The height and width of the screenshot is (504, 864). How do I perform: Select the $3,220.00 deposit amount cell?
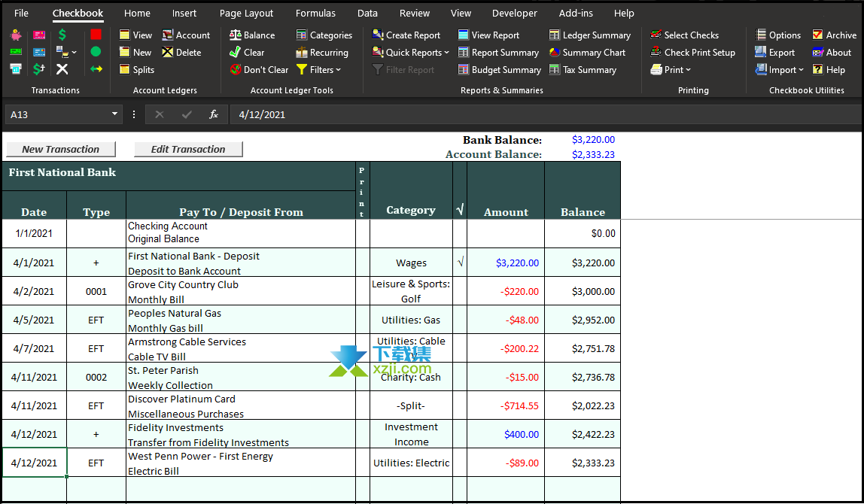tap(506, 263)
